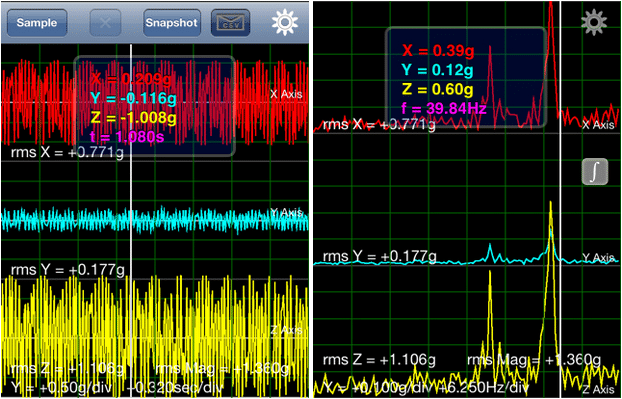Tap Y = -0.116g time readout
The height and width of the screenshot is (399, 622).
133,98
